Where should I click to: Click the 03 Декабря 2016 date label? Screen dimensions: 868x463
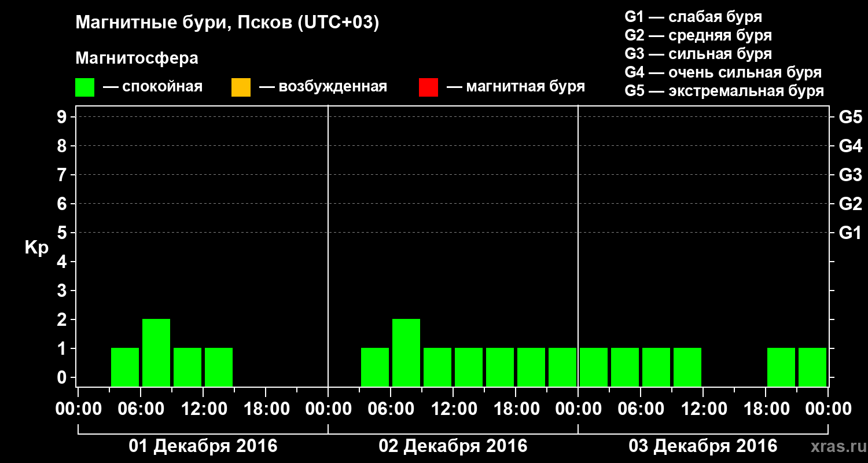tap(703, 446)
